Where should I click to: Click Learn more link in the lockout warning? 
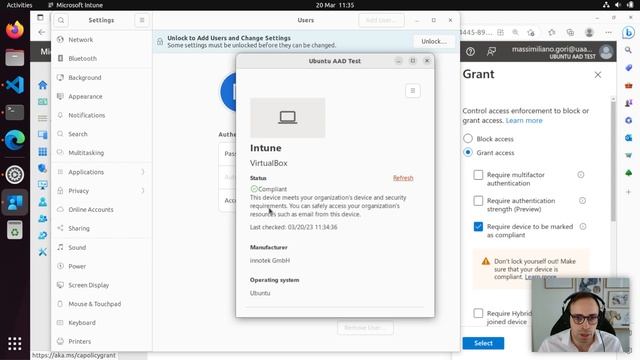[540, 277]
